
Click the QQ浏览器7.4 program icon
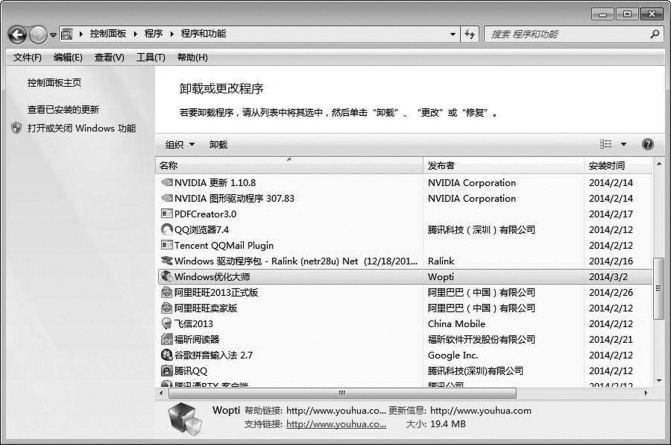tap(166, 229)
